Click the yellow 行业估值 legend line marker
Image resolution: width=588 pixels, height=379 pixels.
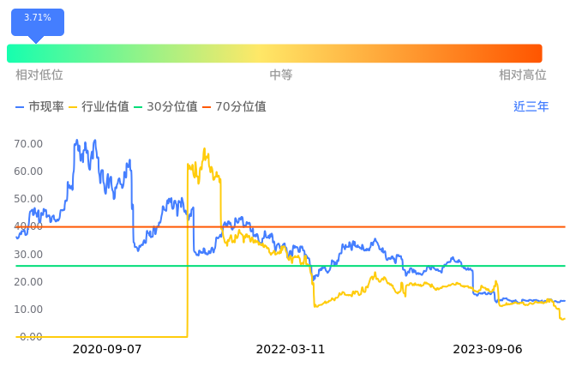[73, 107]
